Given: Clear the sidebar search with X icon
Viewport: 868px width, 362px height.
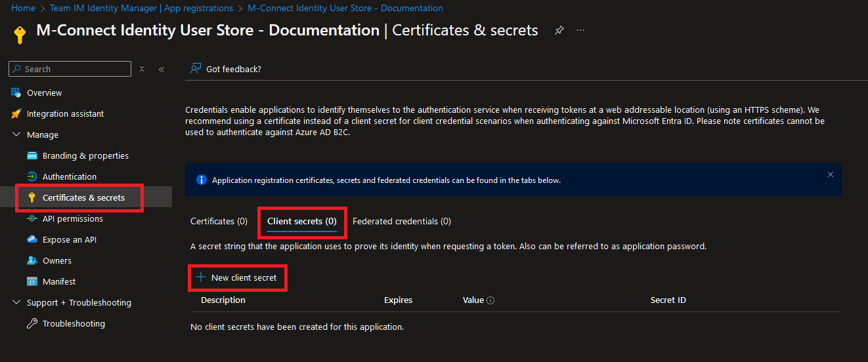Looking at the screenshot, I should [142, 69].
